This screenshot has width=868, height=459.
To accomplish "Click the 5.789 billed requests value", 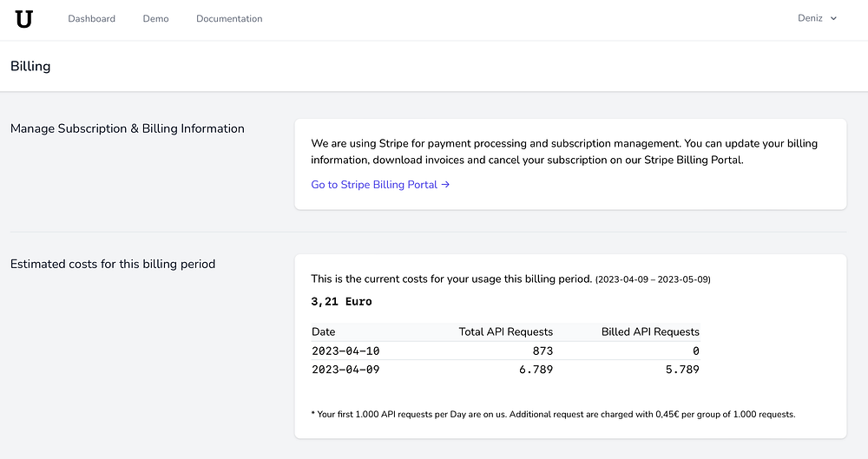I will (681, 370).
